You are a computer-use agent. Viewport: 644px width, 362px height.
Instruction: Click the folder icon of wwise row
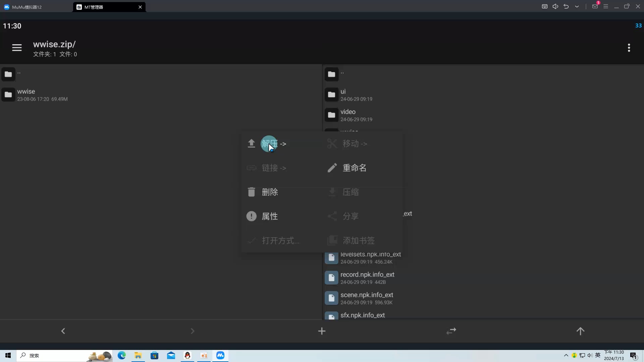pos(8,95)
